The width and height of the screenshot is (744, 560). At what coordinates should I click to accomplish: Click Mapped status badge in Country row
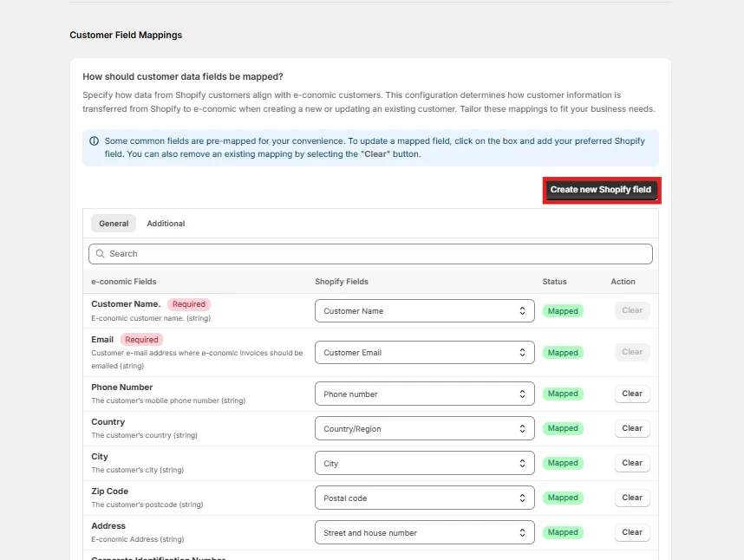(563, 428)
